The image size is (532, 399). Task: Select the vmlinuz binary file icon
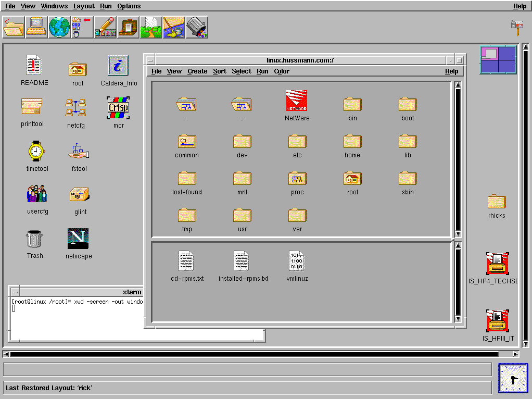tap(297, 261)
